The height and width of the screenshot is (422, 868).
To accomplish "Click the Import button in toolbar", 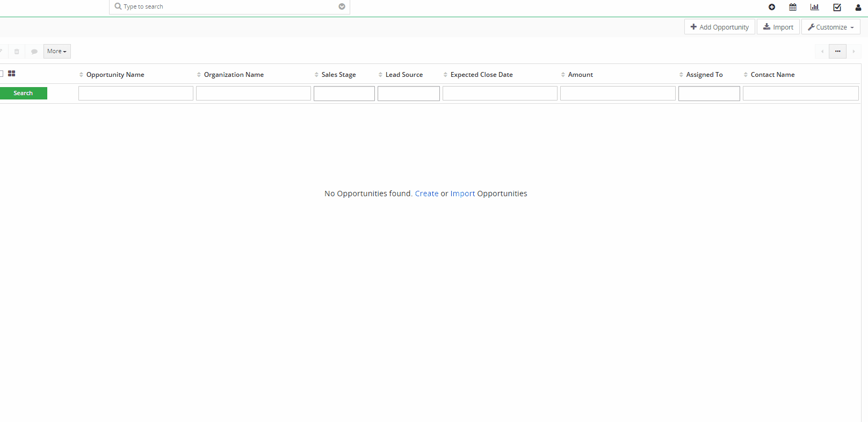I will [x=778, y=27].
